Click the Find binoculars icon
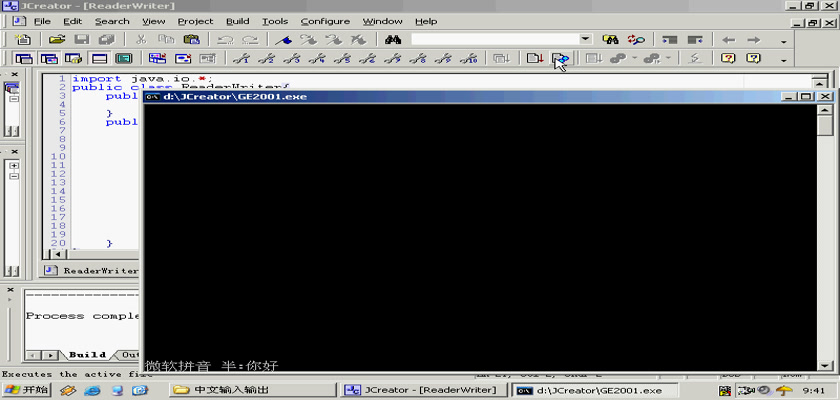The image size is (840, 400). click(x=393, y=40)
